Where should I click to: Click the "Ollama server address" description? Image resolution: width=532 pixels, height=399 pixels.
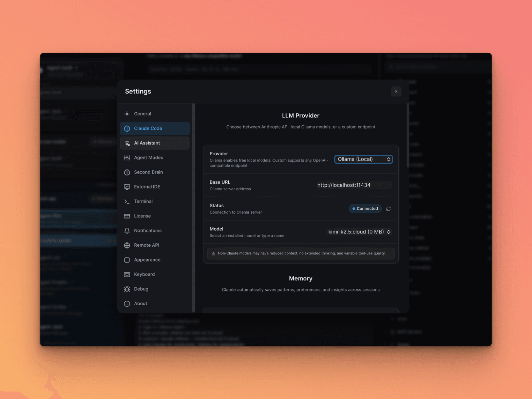click(x=230, y=189)
